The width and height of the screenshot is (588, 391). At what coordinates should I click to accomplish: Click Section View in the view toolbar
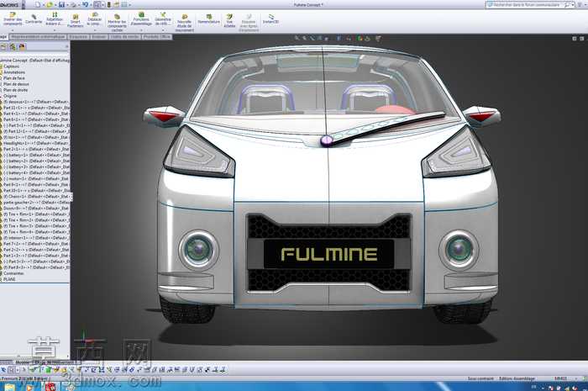coord(320,38)
